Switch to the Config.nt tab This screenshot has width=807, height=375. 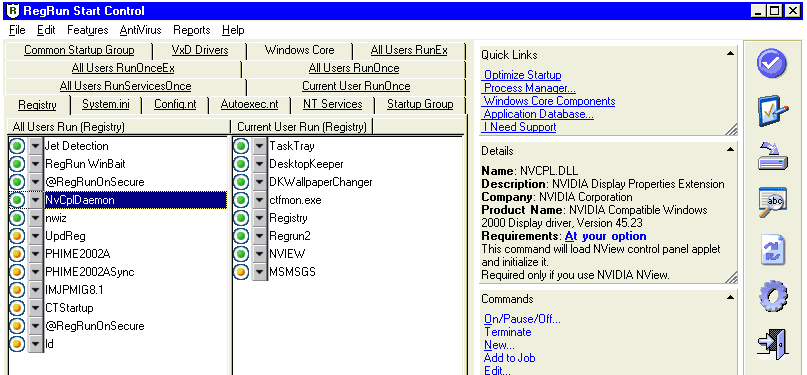175,104
